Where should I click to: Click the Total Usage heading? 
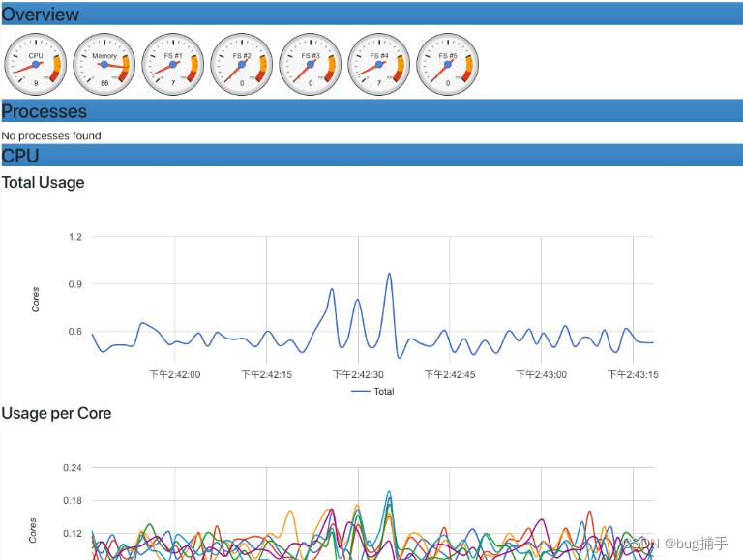click(44, 183)
